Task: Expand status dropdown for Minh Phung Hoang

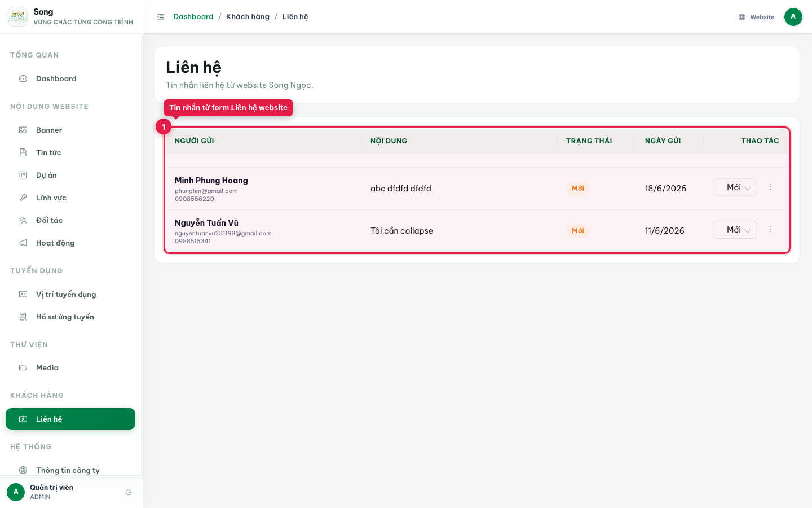Action: coord(735,187)
